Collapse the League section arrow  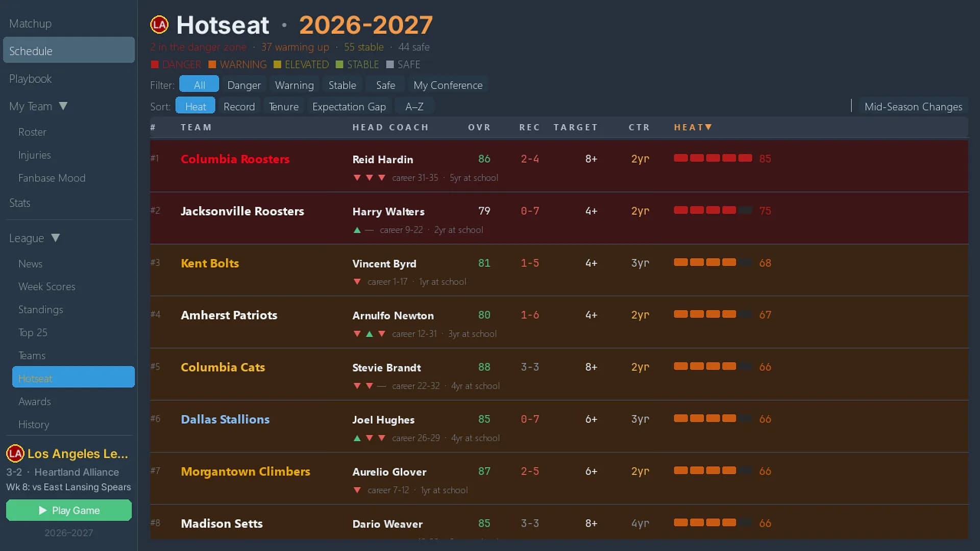click(56, 238)
